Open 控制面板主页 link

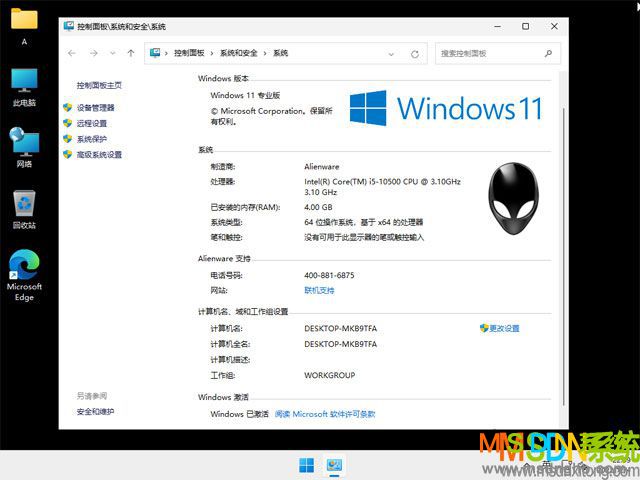click(x=99, y=85)
